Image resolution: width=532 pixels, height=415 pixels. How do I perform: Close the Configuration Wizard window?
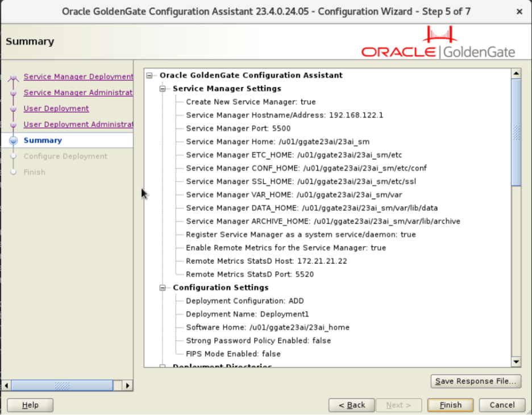(519, 11)
